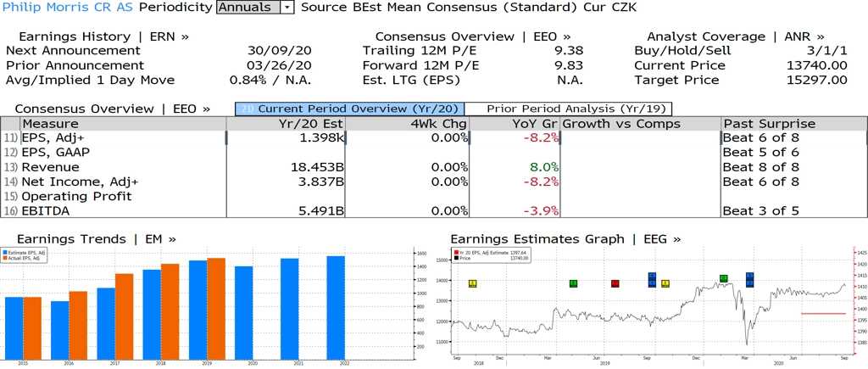Click the 2017 orange actual EPS bar
868x369 pixels.
click(125, 316)
